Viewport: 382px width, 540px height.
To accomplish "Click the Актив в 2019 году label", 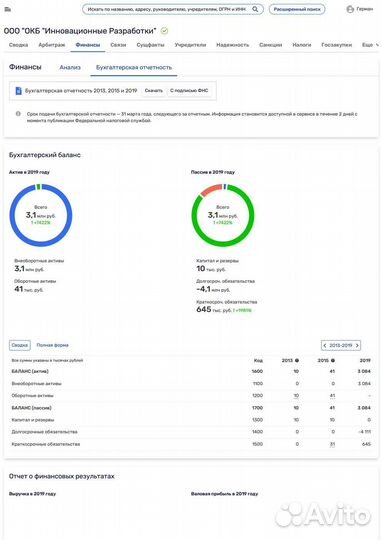I will coord(29,172).
